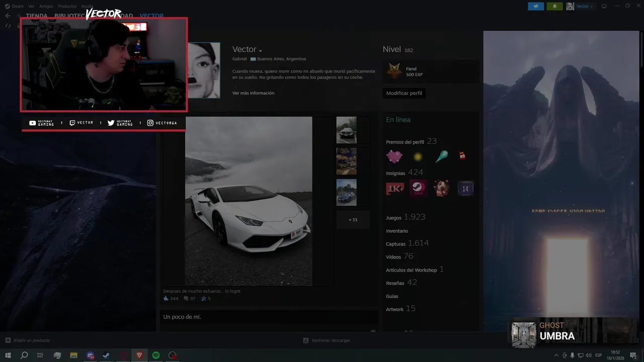The height and width of the screenshot is (362, 644).
Task: Open the Windows notification center icon
Action: coord(633,355)
